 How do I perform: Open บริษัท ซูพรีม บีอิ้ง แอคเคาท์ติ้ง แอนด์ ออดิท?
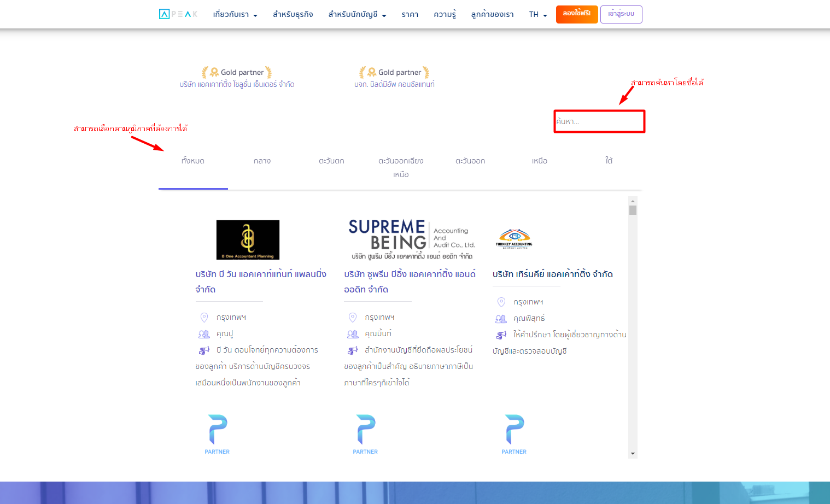point(410,282)
